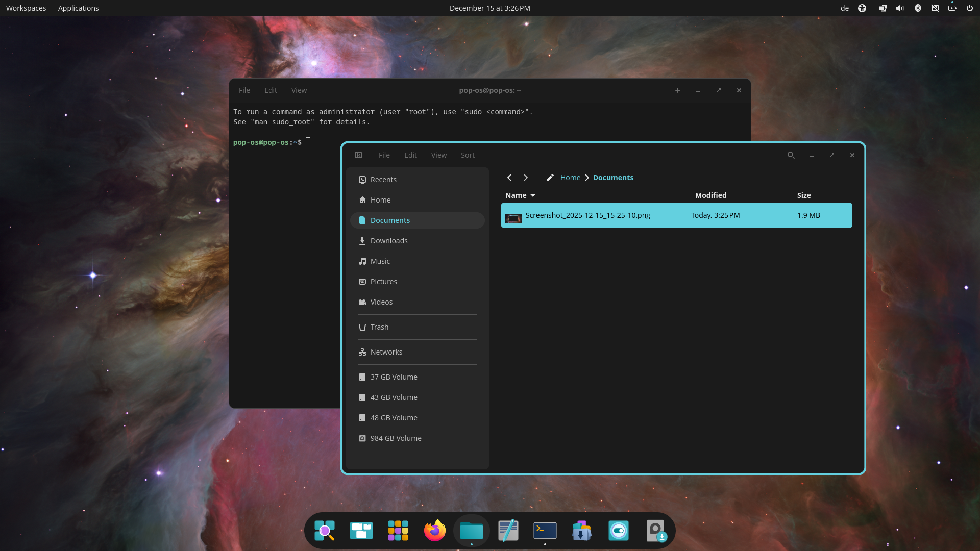Open a new terminal tab with plus
Screen dimensions: 980x551
click(x=678, y=90)
